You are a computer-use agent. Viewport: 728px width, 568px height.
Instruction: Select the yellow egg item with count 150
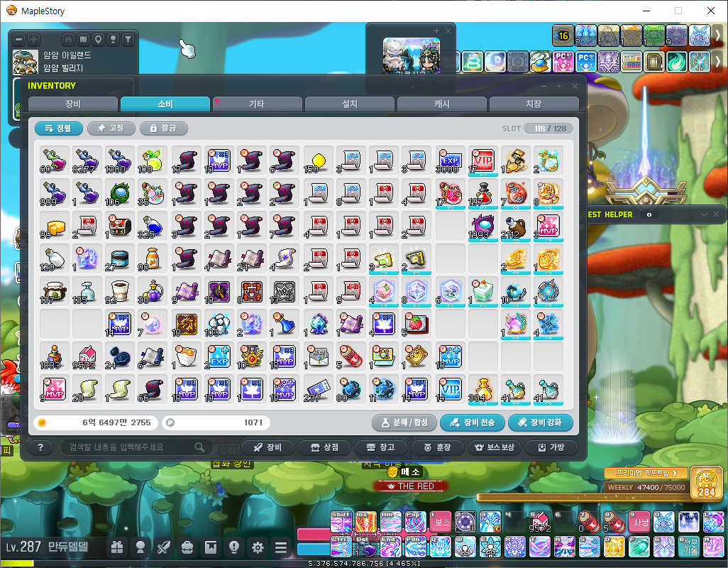pyautogui.click(x=318, y=160)
